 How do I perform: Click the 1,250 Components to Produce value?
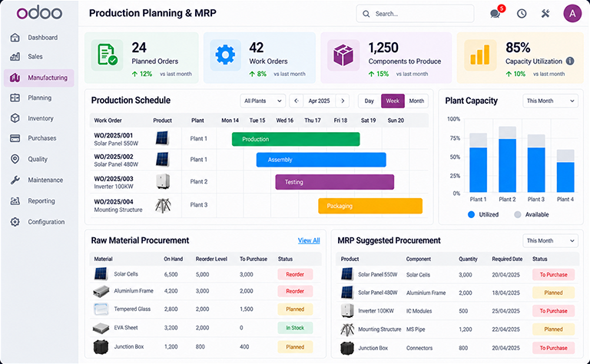pos(383,48)
